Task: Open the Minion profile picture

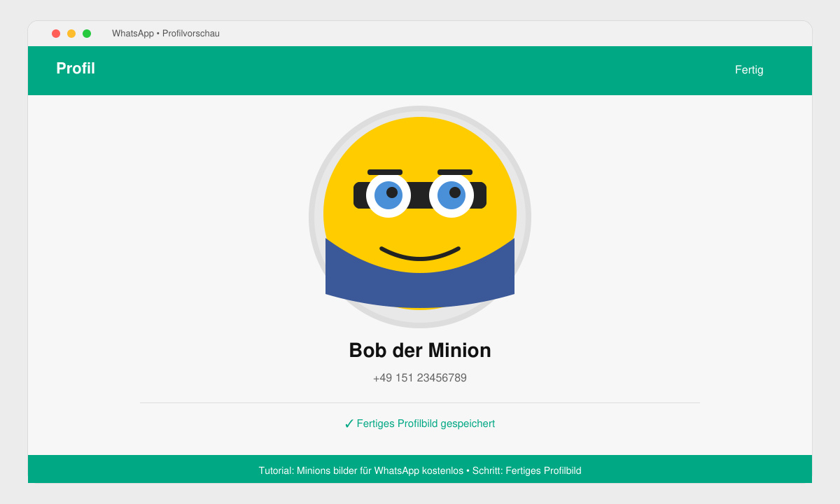Action: [x=420, y=217]
